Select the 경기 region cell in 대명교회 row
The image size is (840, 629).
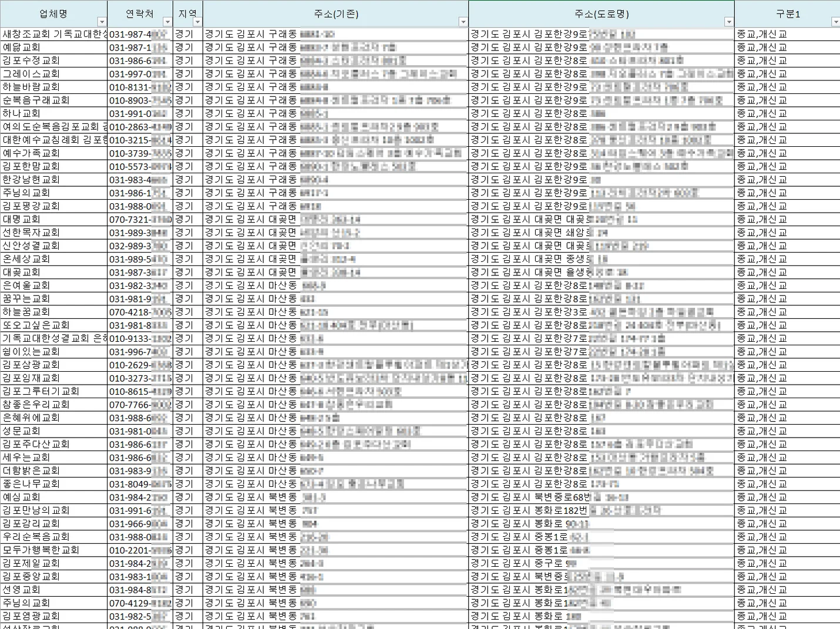(x=187, y=219)
